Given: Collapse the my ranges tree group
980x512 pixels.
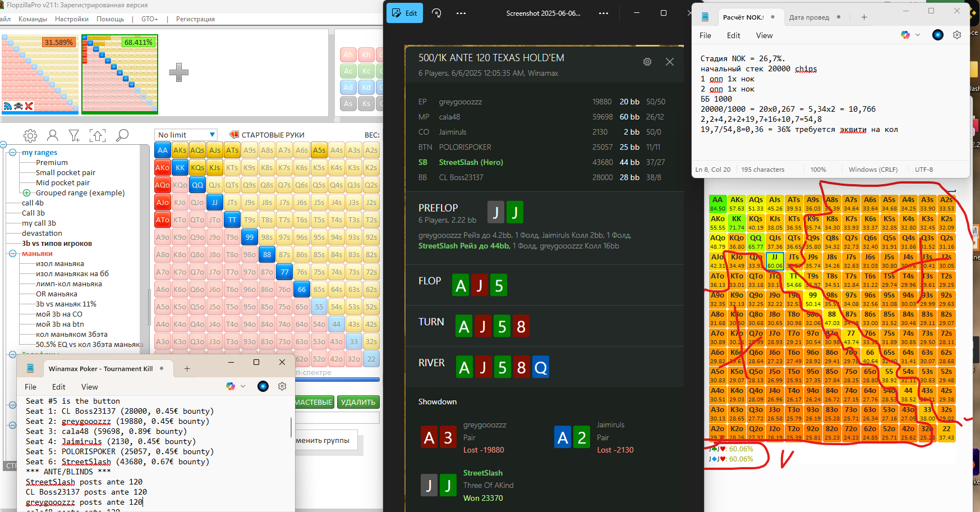Looking at the screenshot, I should point(12,153).
